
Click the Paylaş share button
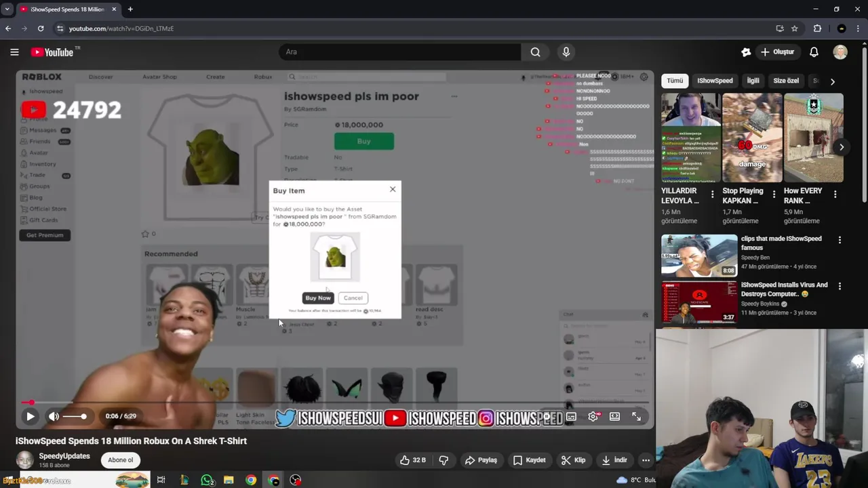click(x=481, y=460)
